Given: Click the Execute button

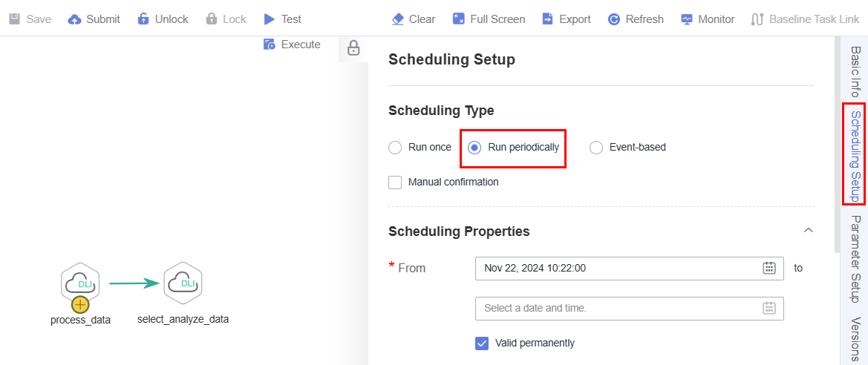Looking at the screenshot, I should 292,45.
